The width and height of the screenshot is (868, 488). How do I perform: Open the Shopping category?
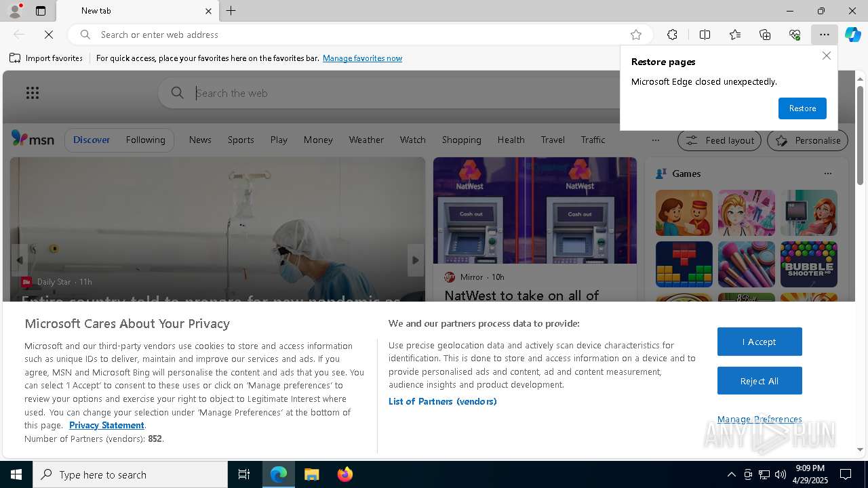click(x=461, y=140)
